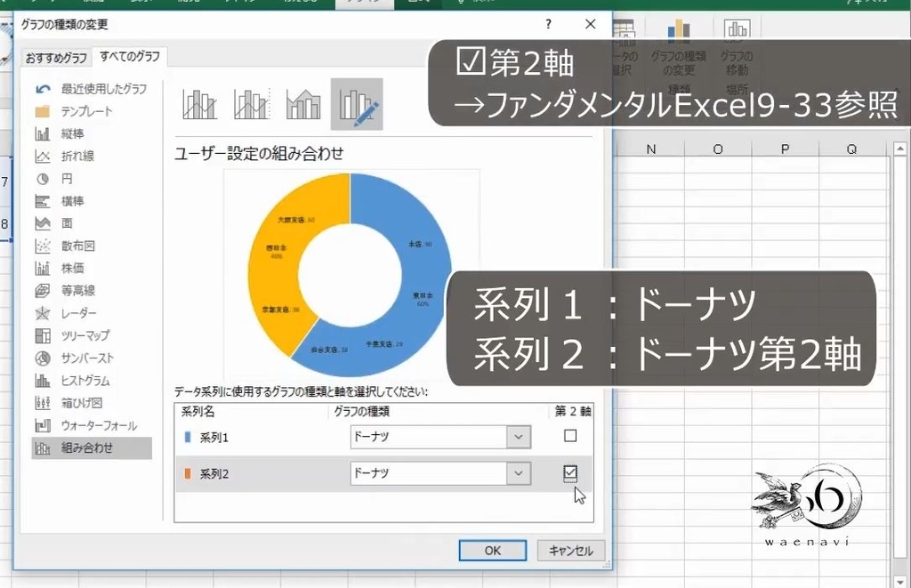
Task: Choose the pie chart (円) icon
Action: click(43, 179)
